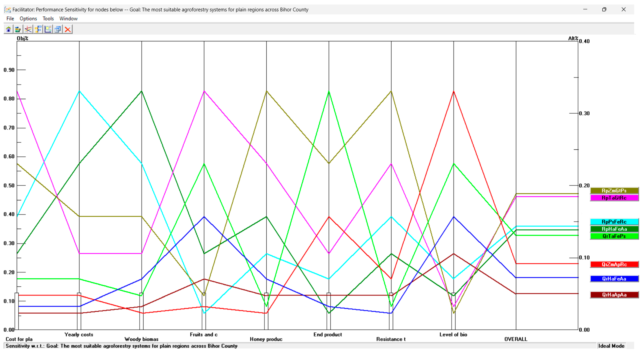The height and width of the screenshot is (353, 644).
Task: Click the 'Ideal Mode' status bar entry
Action: (x=611, y=346)
